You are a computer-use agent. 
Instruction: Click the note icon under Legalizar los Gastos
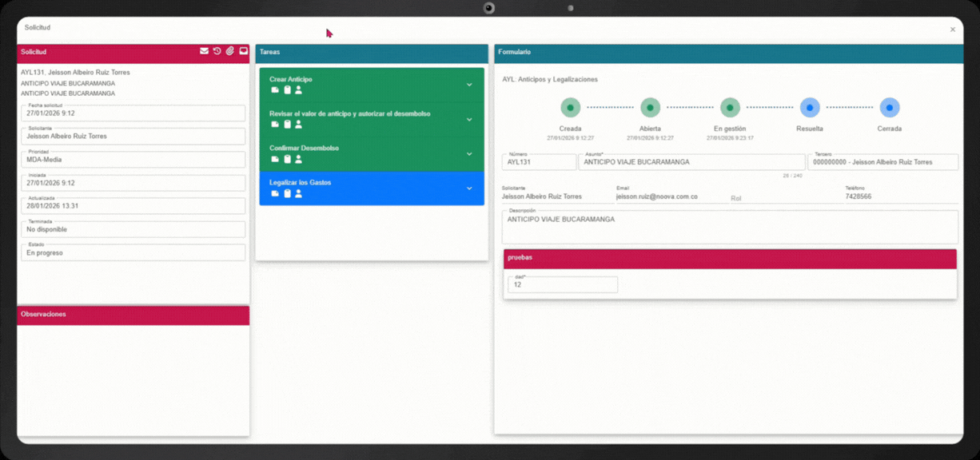point(275,193)
